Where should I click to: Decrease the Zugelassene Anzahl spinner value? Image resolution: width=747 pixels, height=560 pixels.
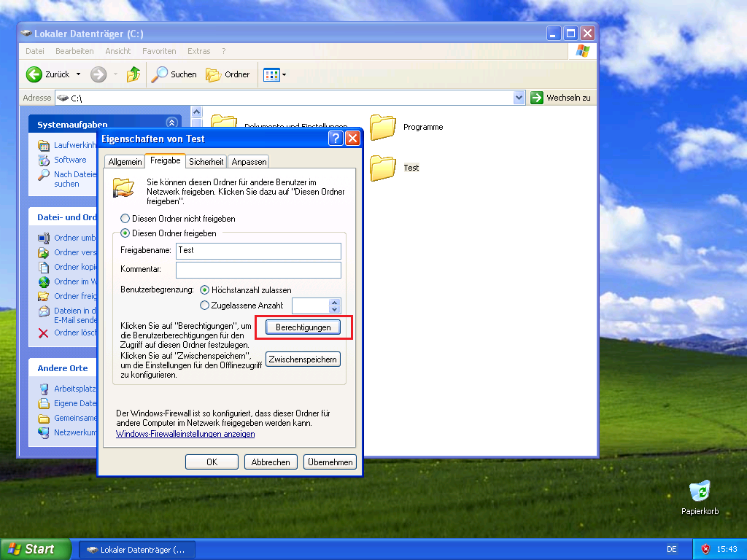(334, 309)
